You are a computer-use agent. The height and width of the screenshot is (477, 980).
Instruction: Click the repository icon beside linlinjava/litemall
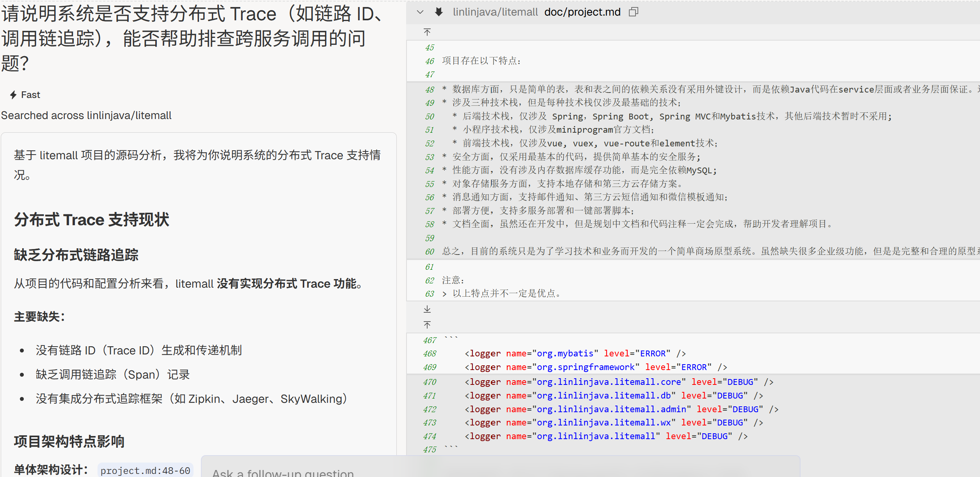(439, 12)
